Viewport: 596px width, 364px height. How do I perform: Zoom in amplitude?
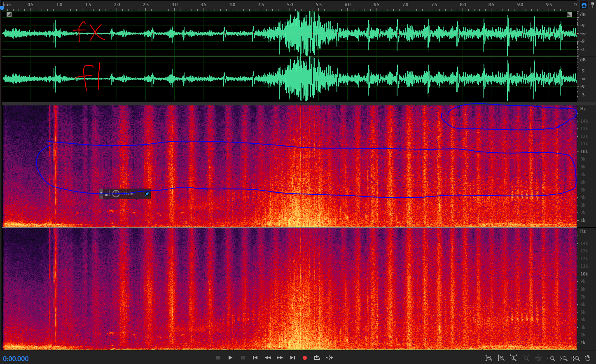[x=488, y=358]
